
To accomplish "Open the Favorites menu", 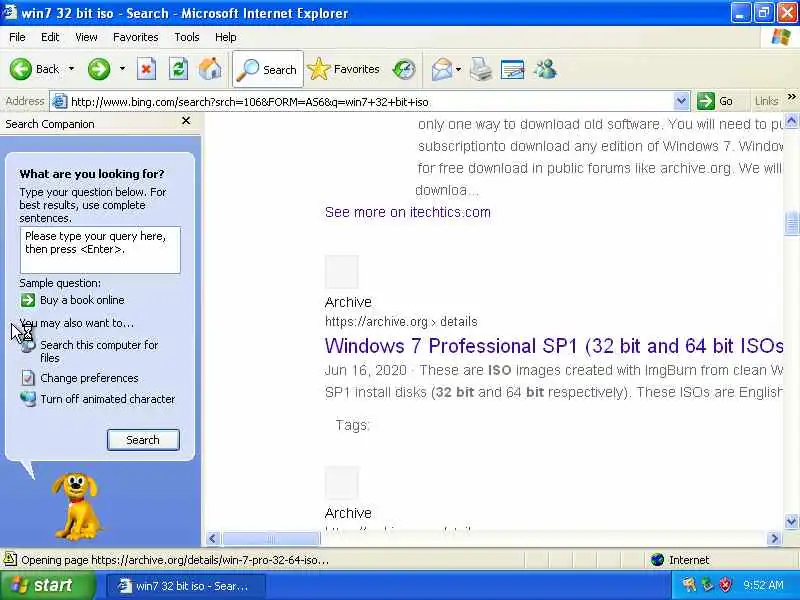I will point(136,37).
